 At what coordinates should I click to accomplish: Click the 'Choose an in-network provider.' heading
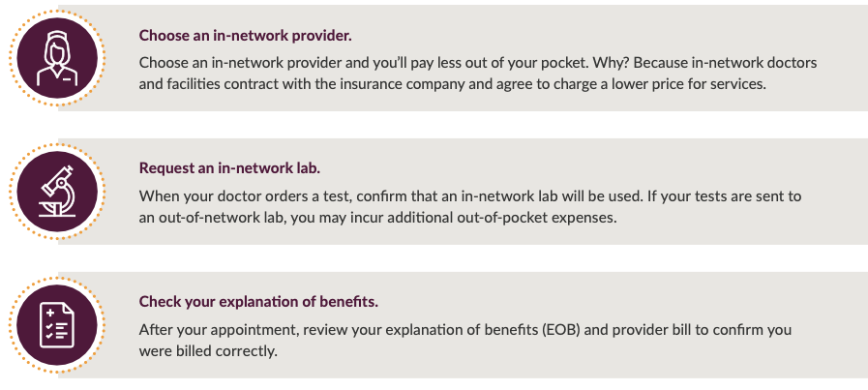[x=245, y=36]
